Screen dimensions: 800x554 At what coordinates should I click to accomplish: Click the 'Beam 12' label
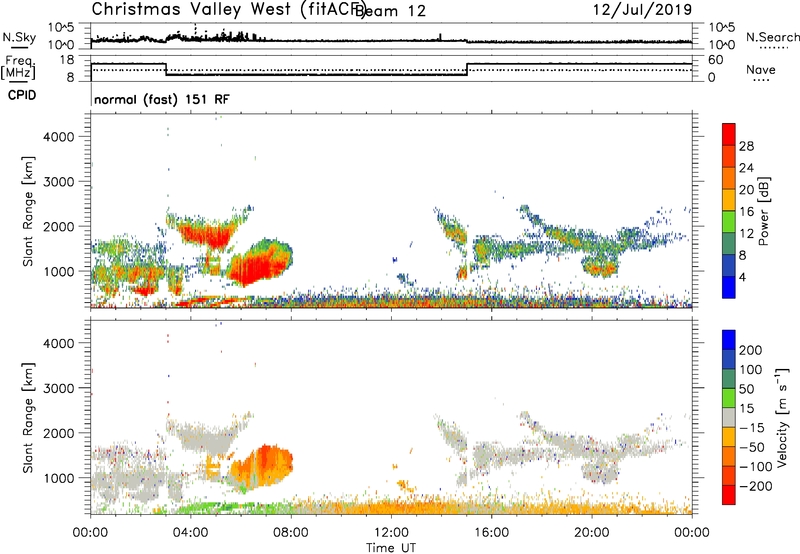[x=390, y=11]
